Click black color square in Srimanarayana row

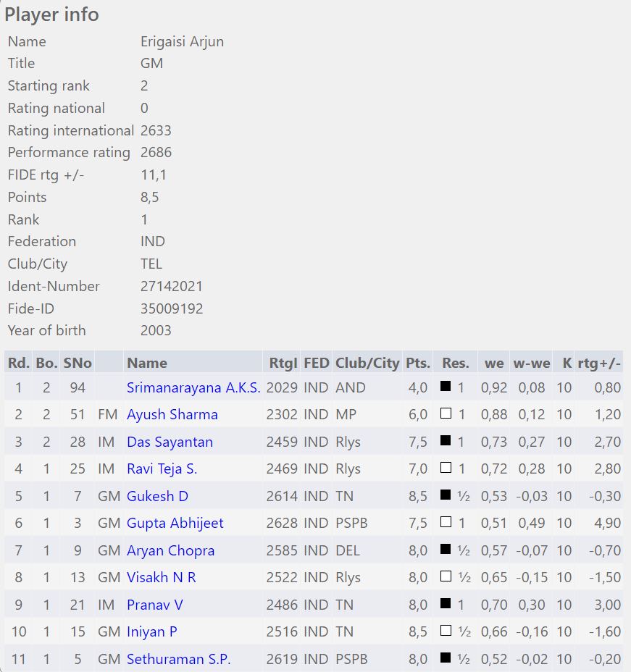pos(446,387)
